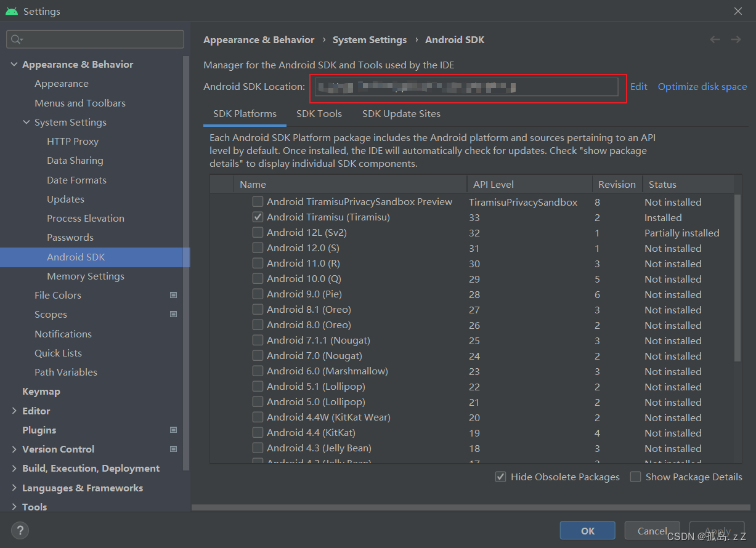Select Process Elevation settings

click(86, 219)
